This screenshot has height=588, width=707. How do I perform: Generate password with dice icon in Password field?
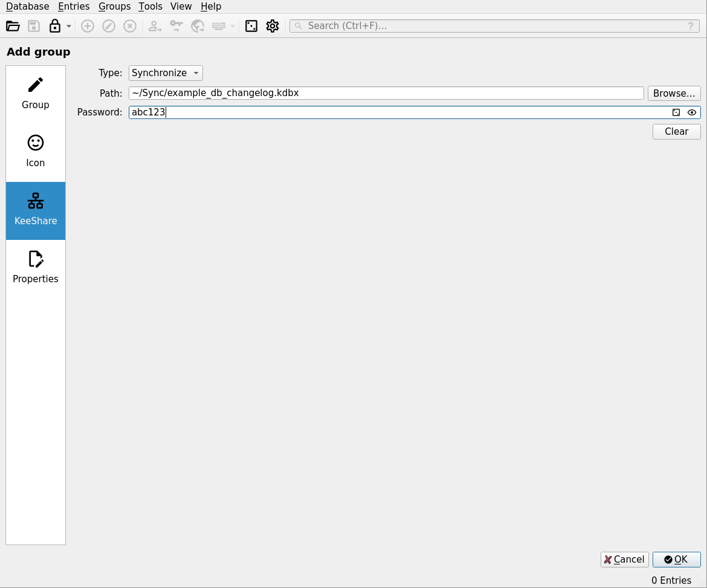click(676, 112)
